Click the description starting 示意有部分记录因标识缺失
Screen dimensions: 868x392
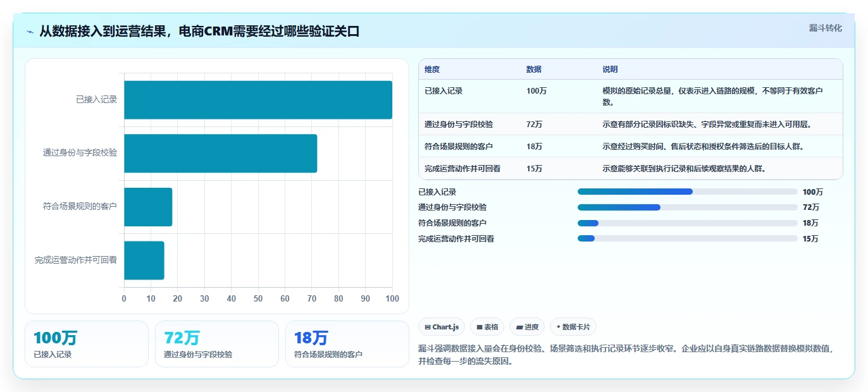707,125
